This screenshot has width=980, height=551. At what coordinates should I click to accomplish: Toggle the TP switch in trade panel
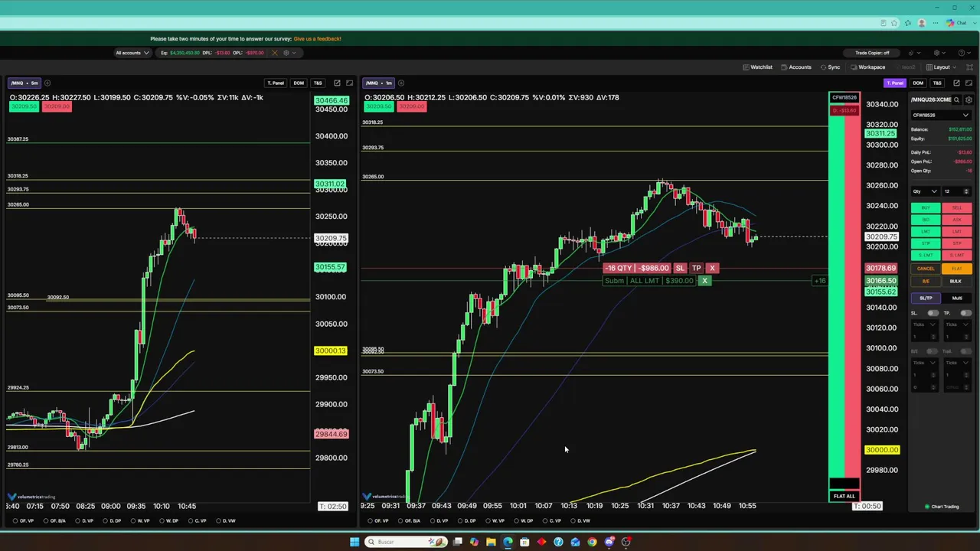965,313
